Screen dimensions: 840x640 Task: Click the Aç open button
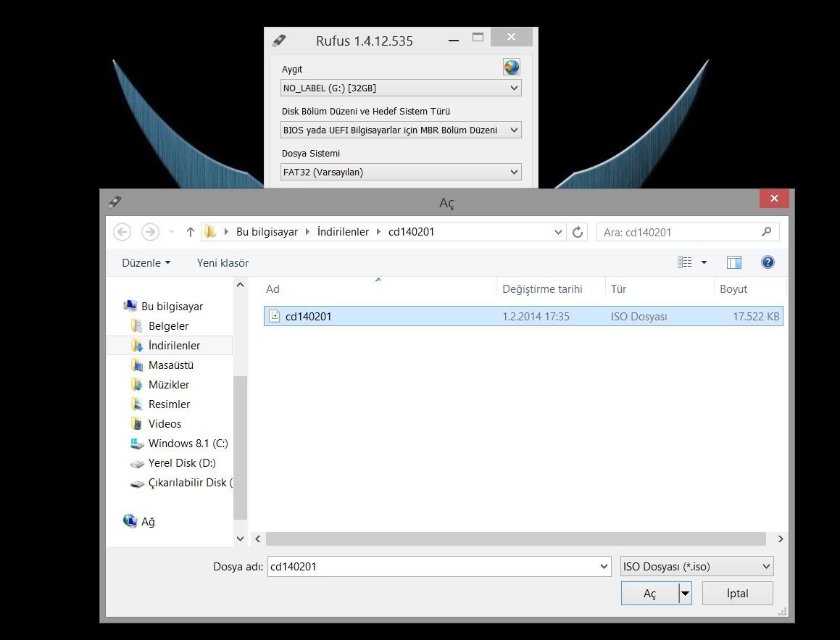(x=650, y=594)
